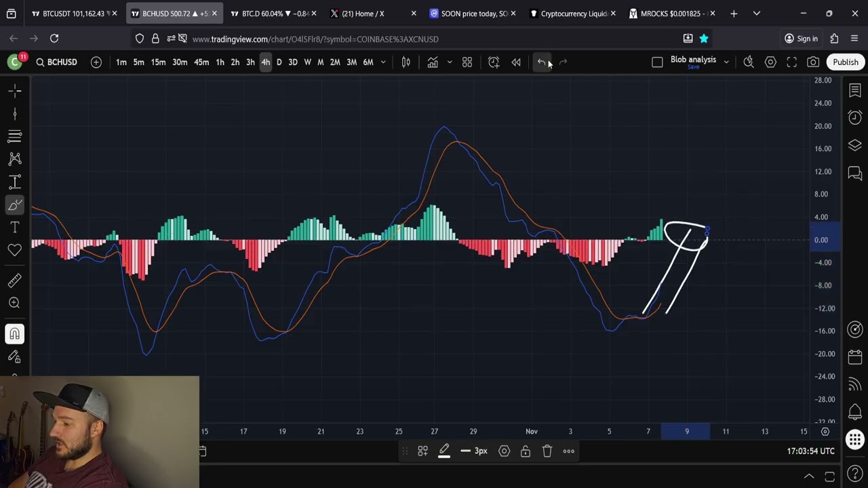
Task: Click the Publish button
Action: coord(846,62)
